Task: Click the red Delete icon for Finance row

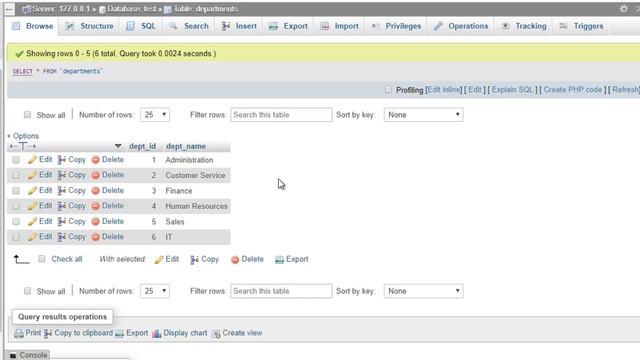Action: 96,191
